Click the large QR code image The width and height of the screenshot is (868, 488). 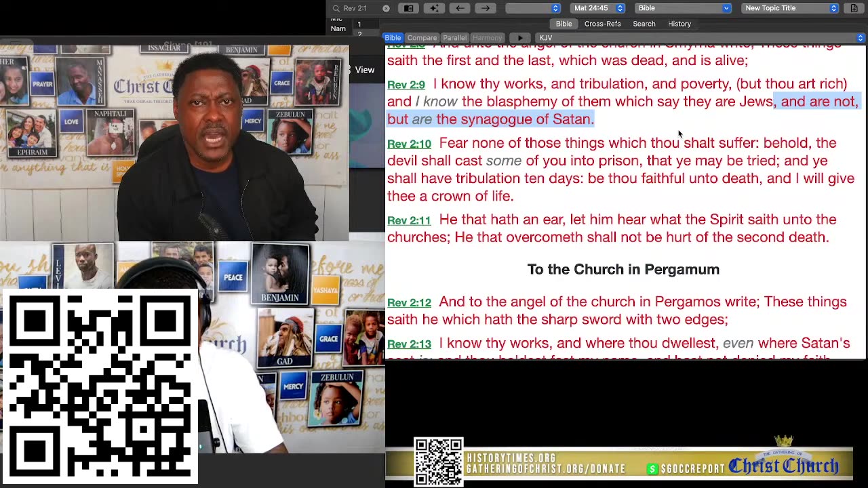[100, 386]
